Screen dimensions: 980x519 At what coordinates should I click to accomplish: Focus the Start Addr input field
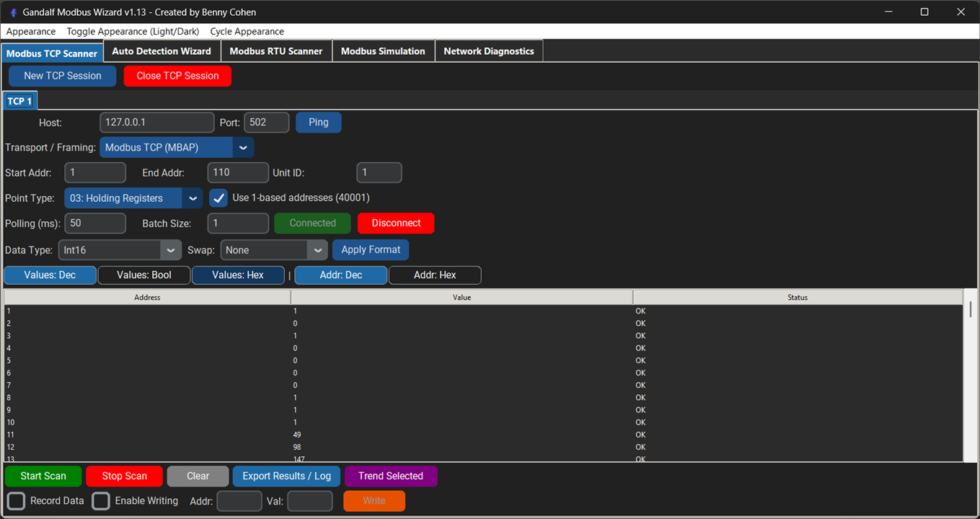click(95, 172)
